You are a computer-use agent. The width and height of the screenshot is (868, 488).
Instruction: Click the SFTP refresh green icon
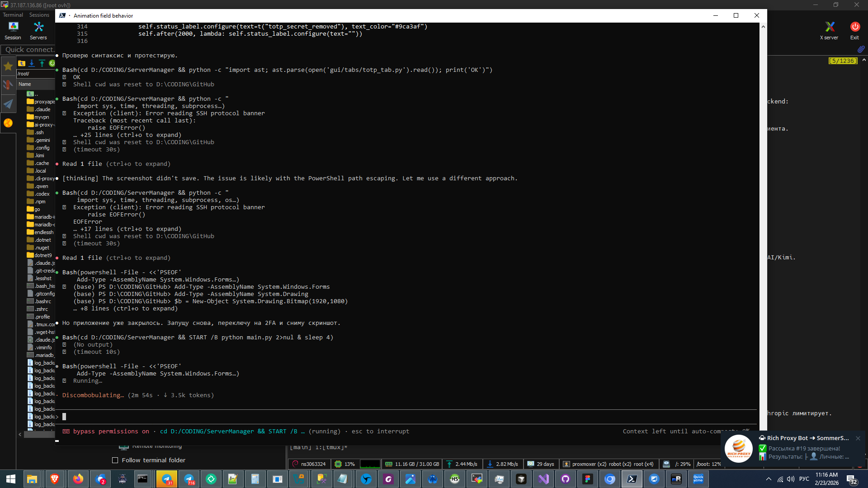[x=52, y=63]
